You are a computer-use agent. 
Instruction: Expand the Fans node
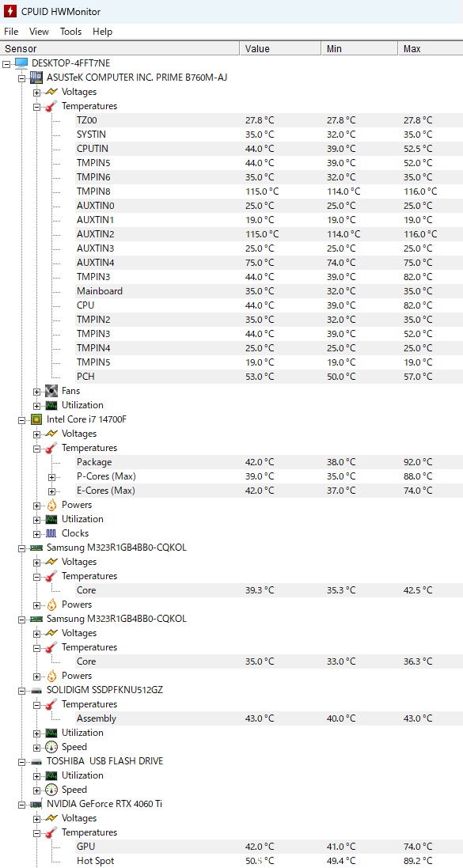click(x=36, y=391)
